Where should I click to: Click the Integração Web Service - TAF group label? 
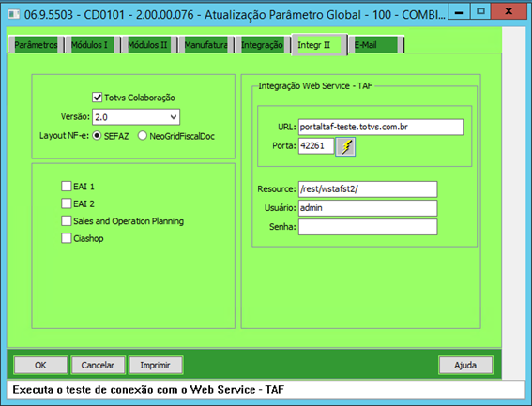[315, 86]
